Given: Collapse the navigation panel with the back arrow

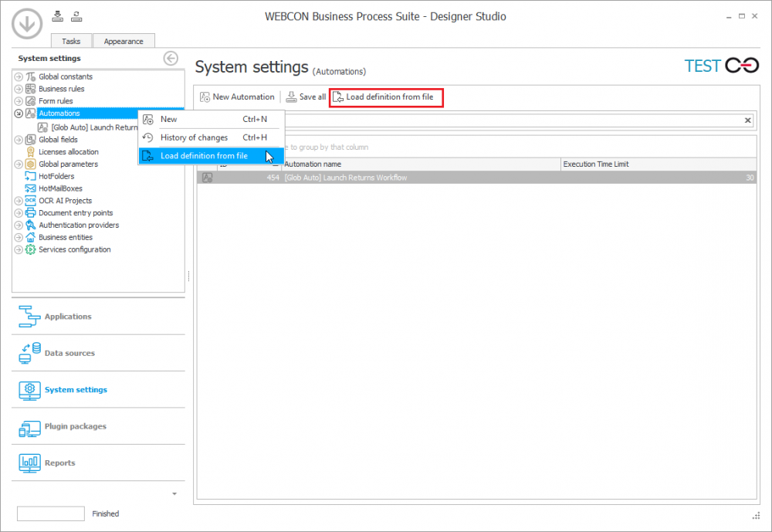Looking at the screenshot, I should tap(171, 58).
